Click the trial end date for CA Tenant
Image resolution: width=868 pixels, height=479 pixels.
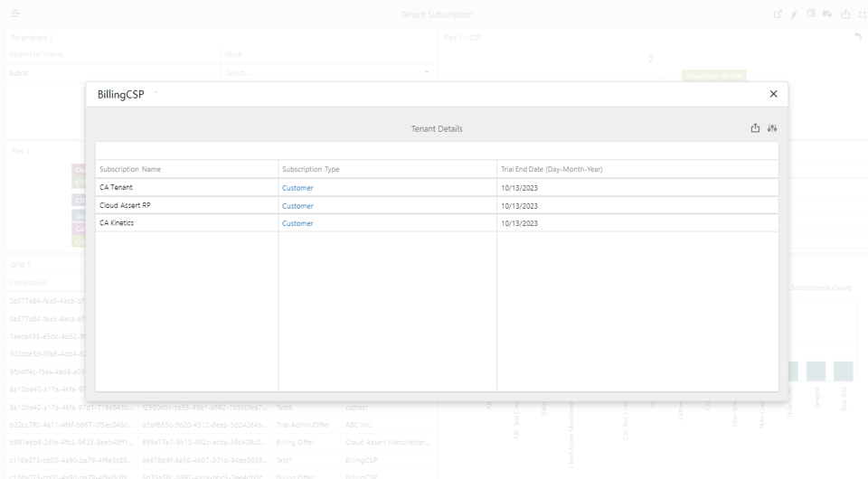click(519, 188)
